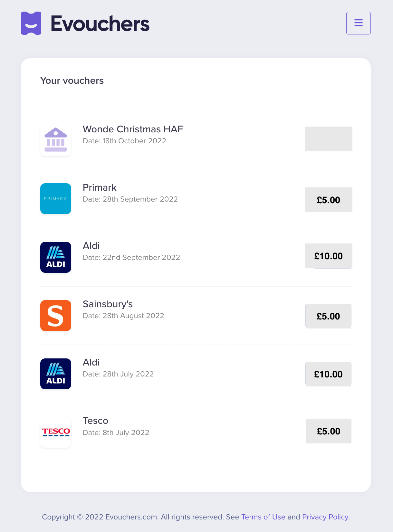The width and height of the screenshot is (393, 532).
Task: Click the Tesco logo icon
Action: 56,432
